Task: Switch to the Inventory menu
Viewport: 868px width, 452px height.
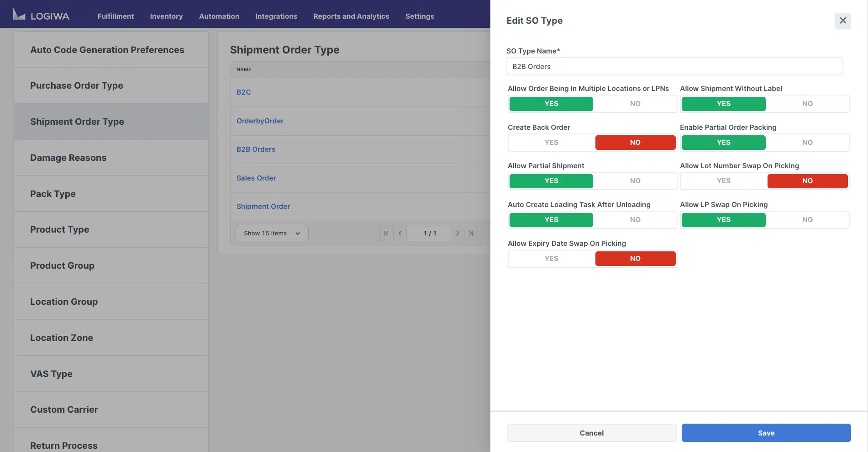Action: click(166, 16)
